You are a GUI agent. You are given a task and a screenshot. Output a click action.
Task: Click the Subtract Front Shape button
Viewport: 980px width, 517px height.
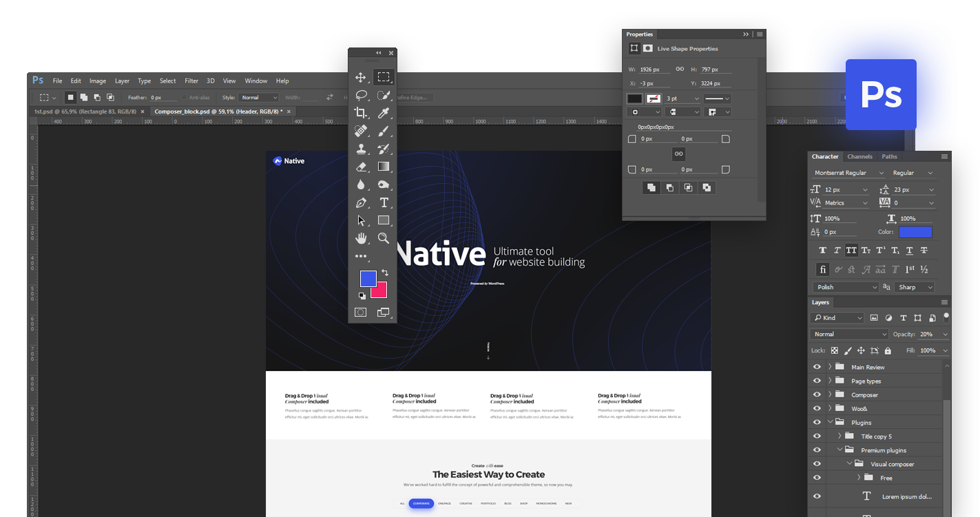coord(669,187)
